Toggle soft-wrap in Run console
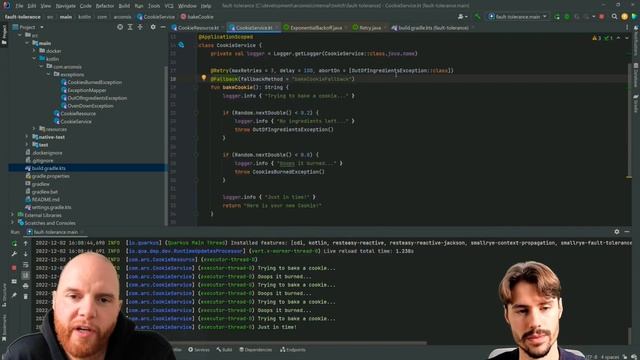Screen dimensions: 640x360 click(25, 264)
